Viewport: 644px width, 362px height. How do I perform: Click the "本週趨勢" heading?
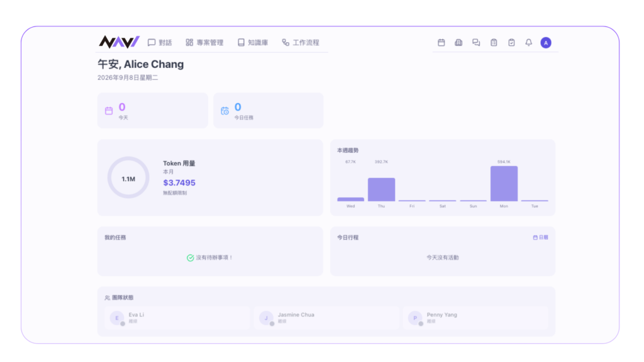pyautogui.click(x=348, y=151)
